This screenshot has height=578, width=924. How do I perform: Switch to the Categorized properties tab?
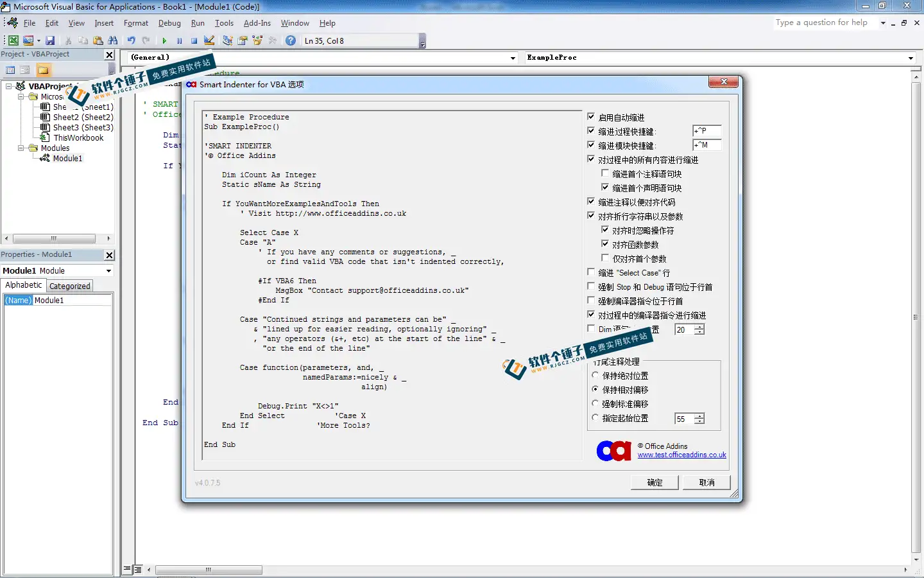pyautogui.click(x=70, y=286)
